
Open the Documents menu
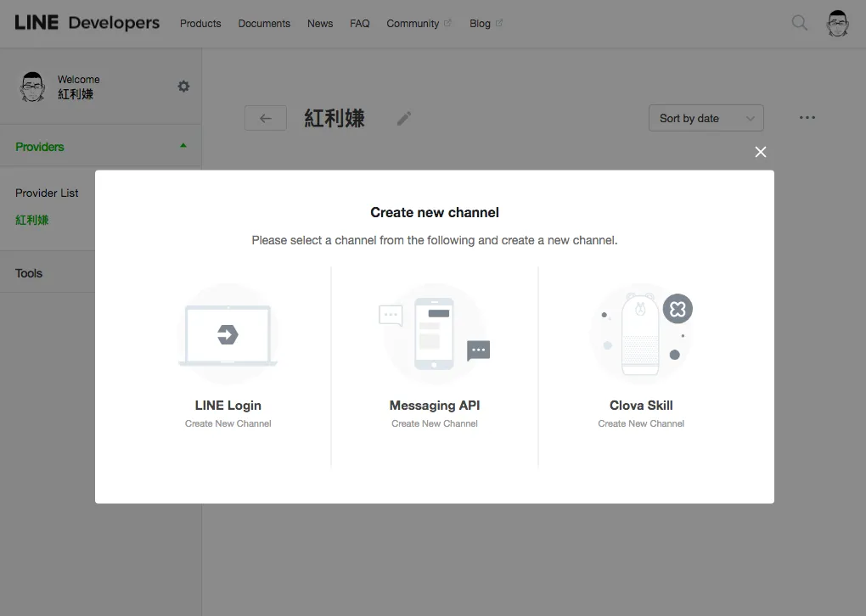tap(264, 24)
